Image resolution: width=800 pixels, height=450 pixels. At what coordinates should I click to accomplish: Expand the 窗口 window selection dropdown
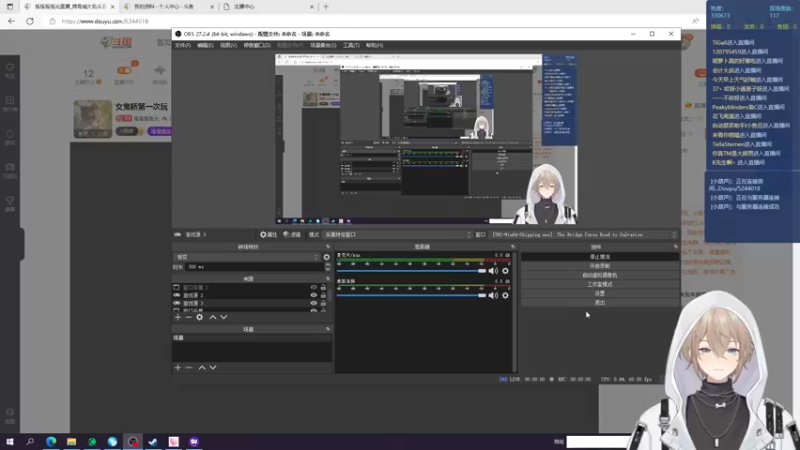(x=584, y=235)
